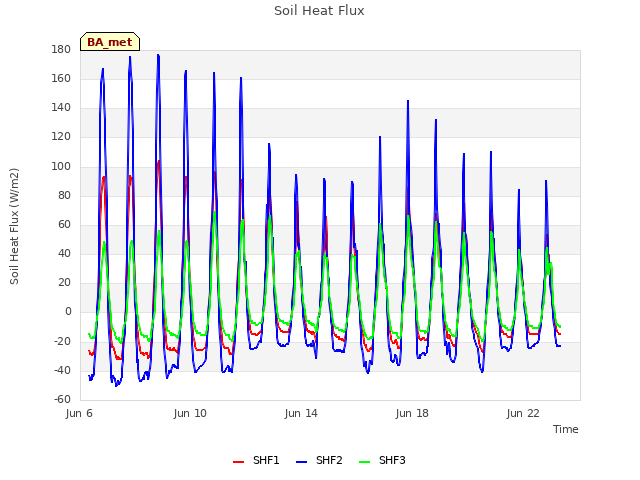
Task: Select the Soil Heat Flux chart title
Action: 319,11
